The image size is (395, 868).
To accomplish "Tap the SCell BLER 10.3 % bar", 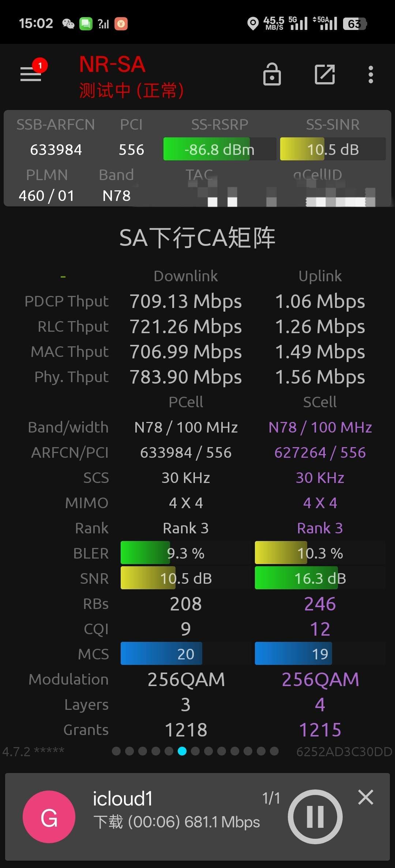I will pos(320,553).
